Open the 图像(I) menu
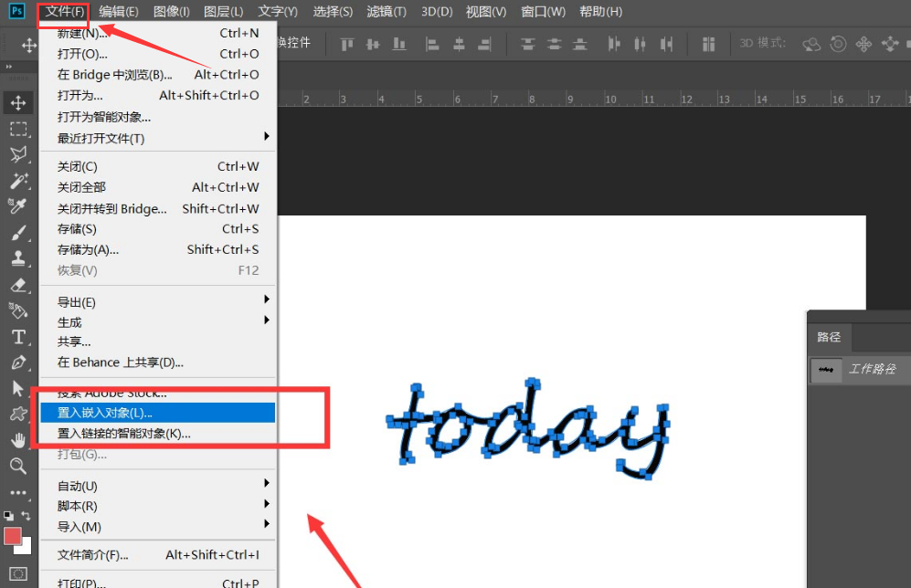Screen dimensions: 911x588 172,12
